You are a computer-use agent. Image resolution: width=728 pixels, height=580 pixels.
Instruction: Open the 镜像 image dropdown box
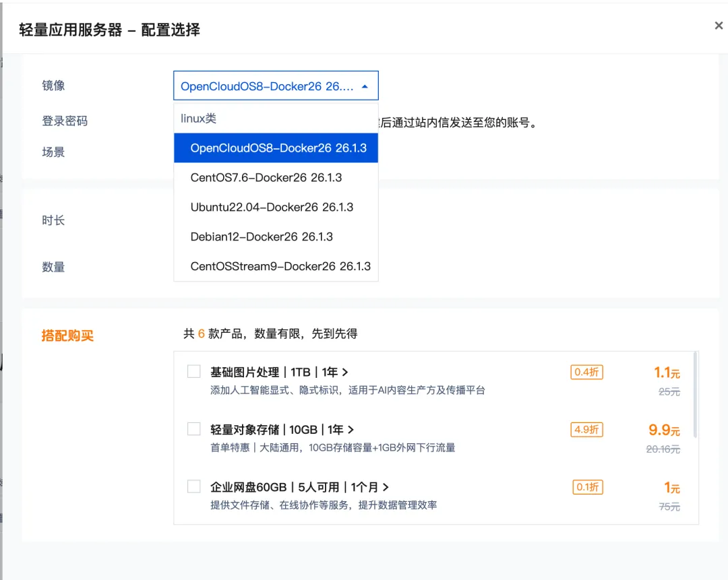[x=276, y=86]
